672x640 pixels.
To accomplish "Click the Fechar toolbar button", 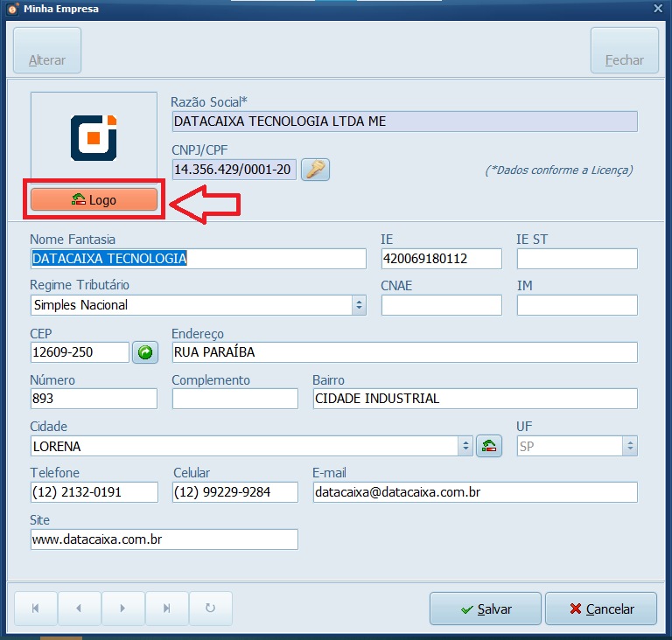I will click(624, 51).
